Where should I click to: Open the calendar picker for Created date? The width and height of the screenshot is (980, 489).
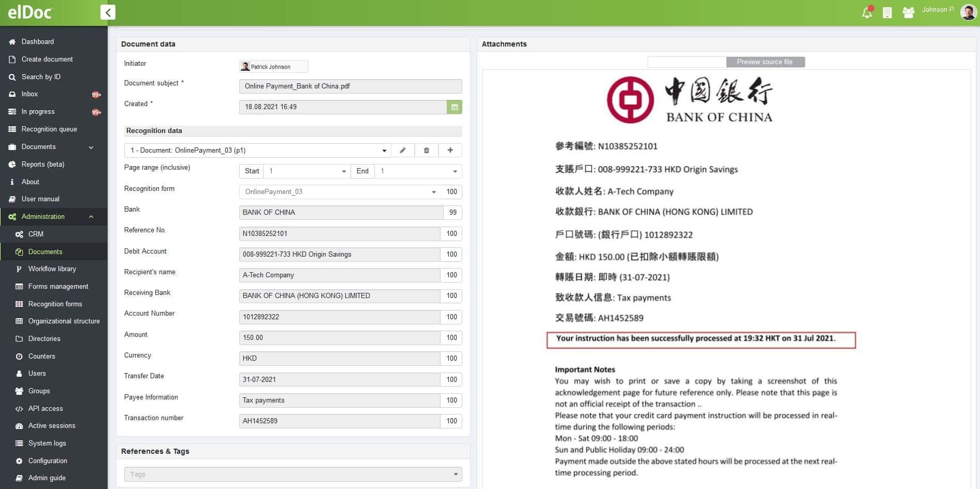(x=455, y=107)
